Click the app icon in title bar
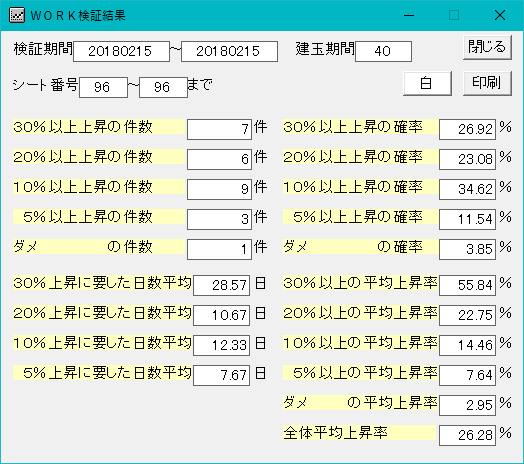 point(17,15)
